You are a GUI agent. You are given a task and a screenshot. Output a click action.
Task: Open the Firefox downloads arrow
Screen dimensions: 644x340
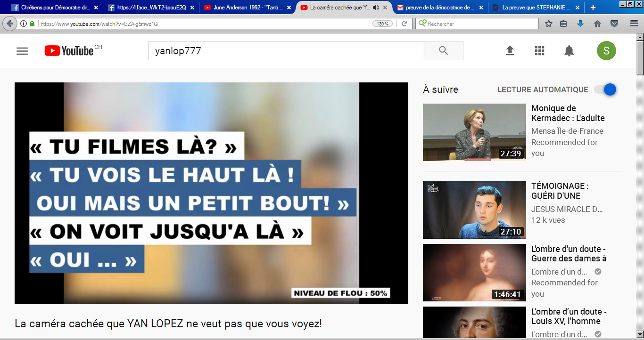tap(580, 24)
